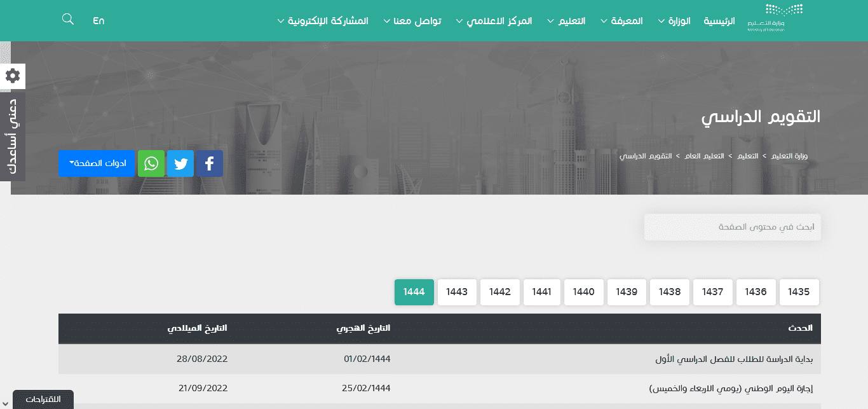Click the التاريخ الميلادي column header
The height and width of the screenshot is (409, 868).
coord(197,328)
